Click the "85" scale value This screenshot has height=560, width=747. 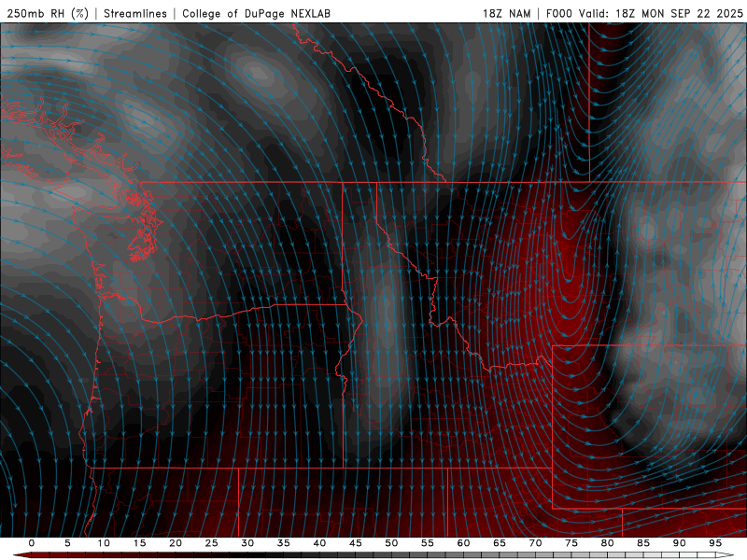[643, 543]
